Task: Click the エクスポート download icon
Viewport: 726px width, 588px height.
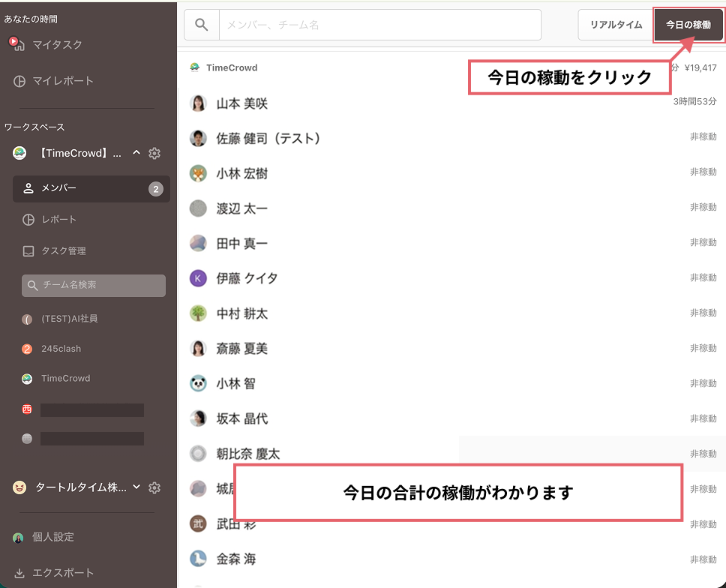Action: coord(19,573)
